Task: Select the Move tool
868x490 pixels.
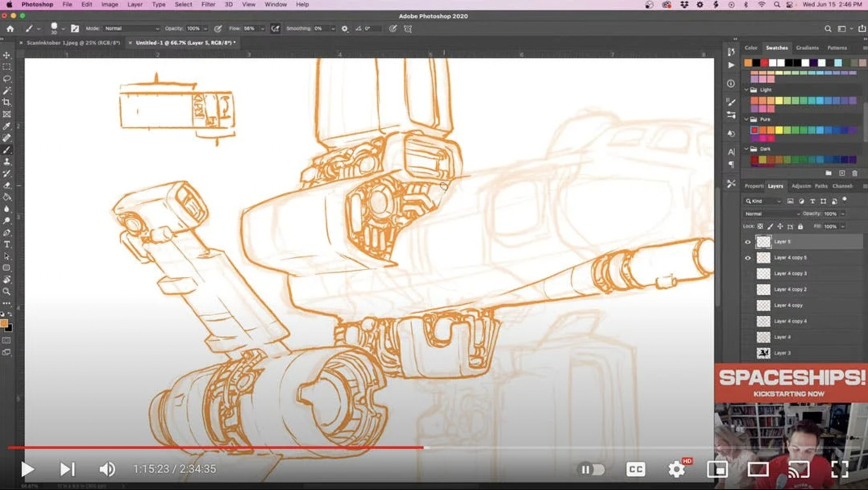Action: pos(7,55)
